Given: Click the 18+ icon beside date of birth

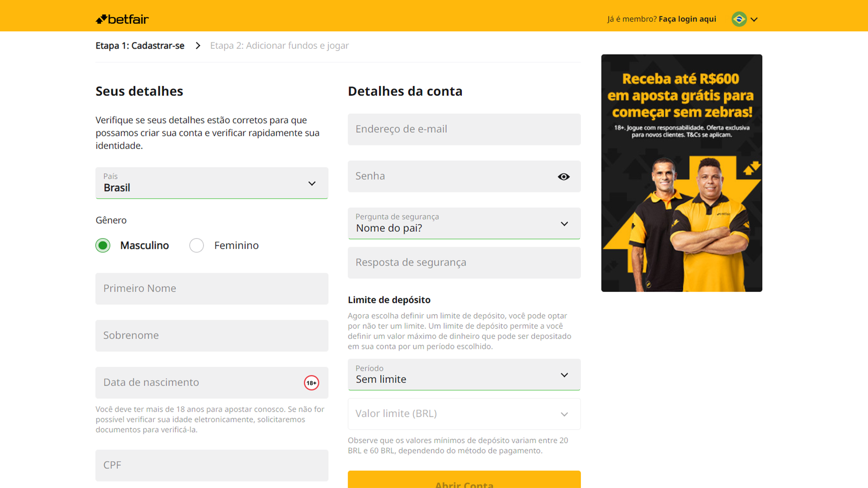Looking at the screenshot, I should pyautogui.click(x=311, y=382).
